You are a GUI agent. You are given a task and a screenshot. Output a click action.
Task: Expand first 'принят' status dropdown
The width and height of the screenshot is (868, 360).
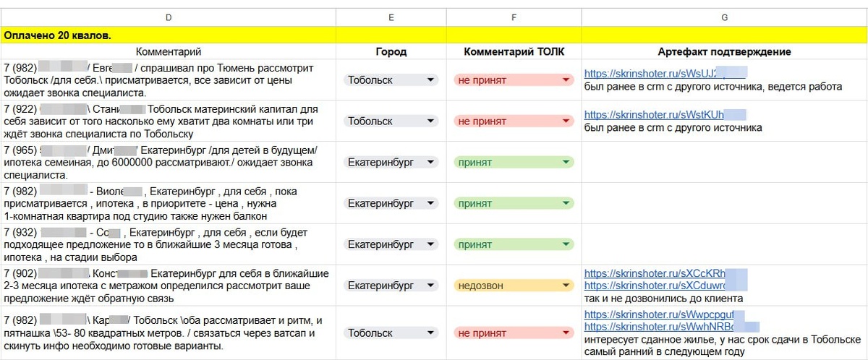click(566, 163)
